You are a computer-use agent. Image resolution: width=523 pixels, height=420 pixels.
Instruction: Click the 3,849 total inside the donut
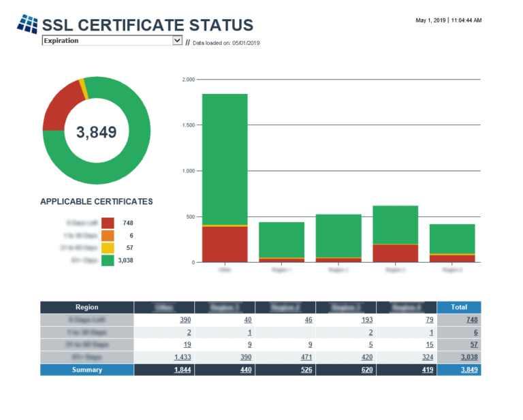96,133
